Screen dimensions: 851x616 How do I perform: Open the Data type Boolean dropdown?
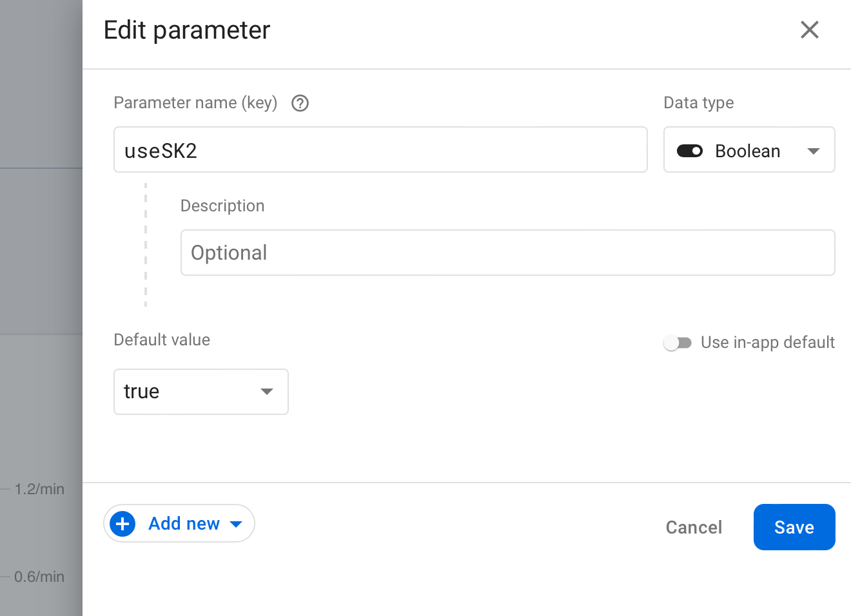749,149
